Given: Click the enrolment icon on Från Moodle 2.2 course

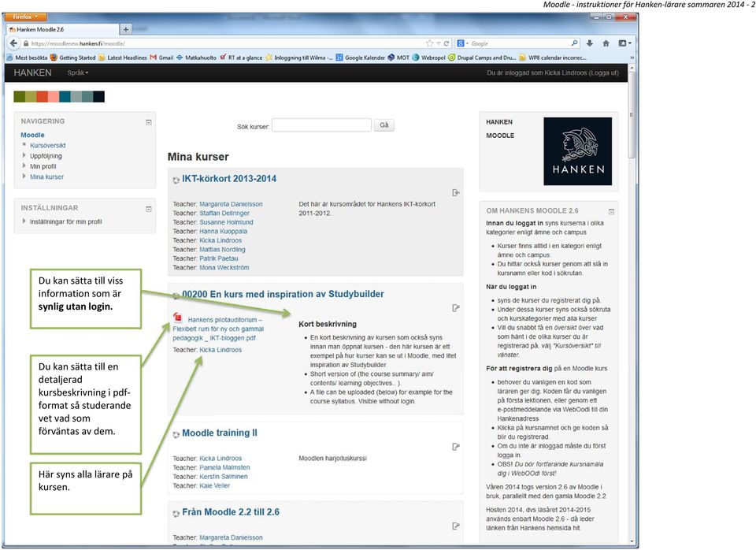Looking at the screenshot, I should click(x=456, y=526).
